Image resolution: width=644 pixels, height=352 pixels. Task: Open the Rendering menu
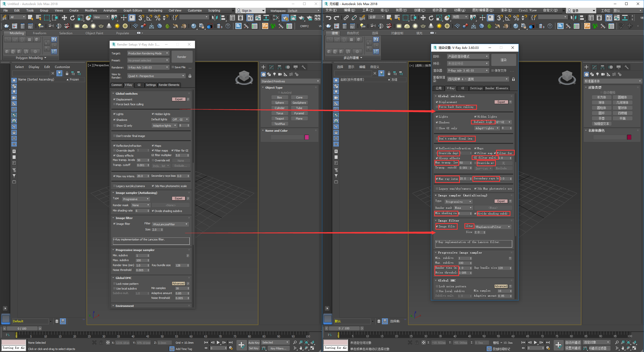(155, 10)
